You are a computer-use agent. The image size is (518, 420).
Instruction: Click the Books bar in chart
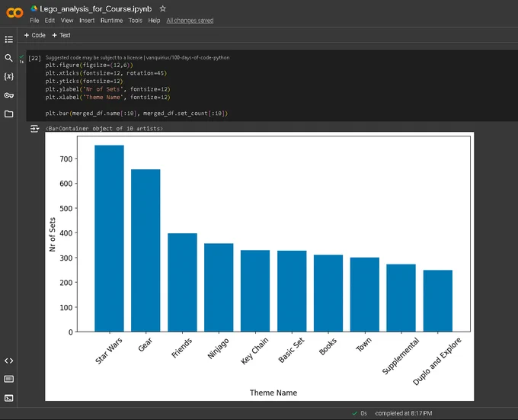[x=328, y=293]
